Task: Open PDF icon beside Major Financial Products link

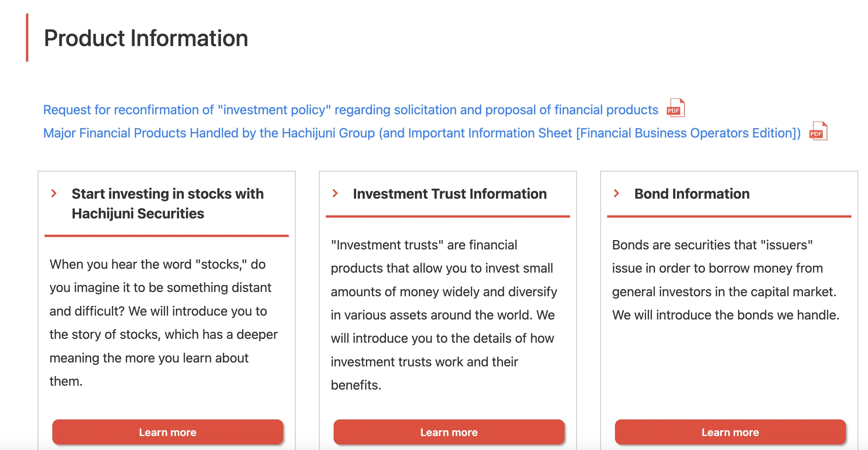Action: [x=818, y=131]
